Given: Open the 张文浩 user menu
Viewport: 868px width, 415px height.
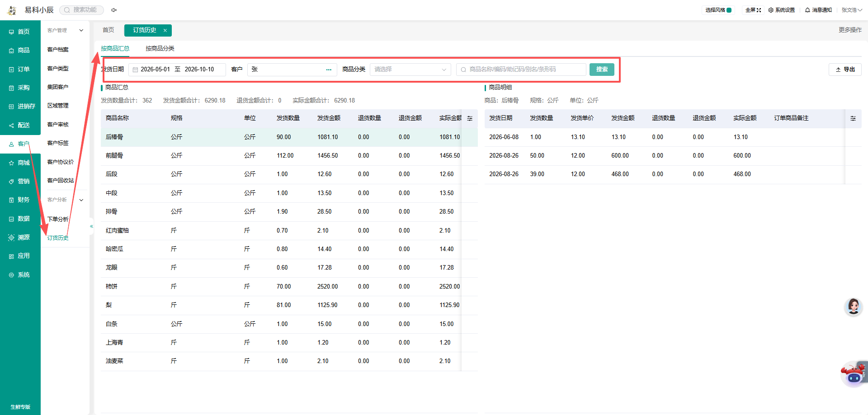Looking at the screenshot, I should (x=852, y=10).
